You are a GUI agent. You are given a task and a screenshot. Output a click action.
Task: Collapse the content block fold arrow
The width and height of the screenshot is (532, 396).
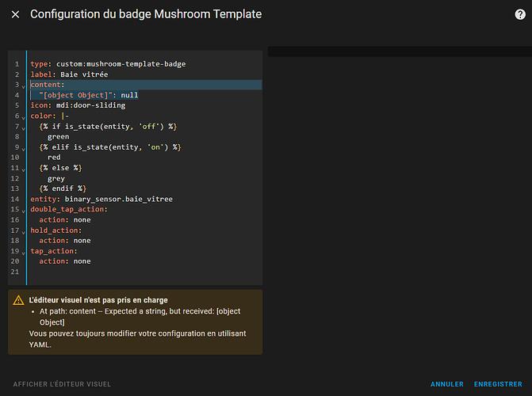(x=24, y=87)
